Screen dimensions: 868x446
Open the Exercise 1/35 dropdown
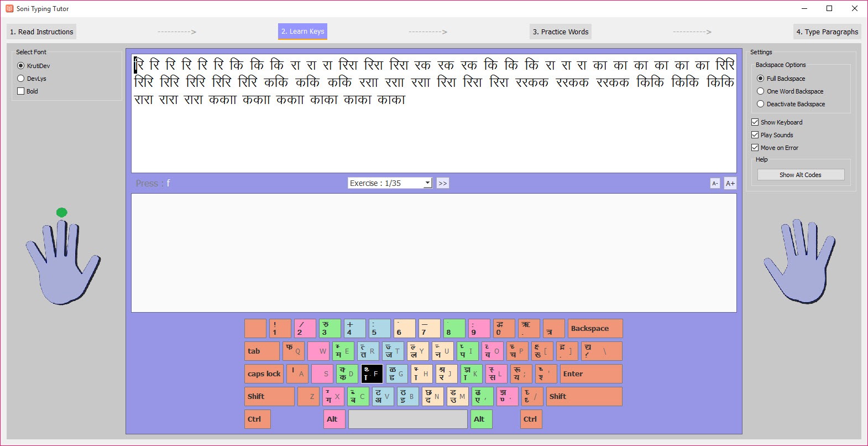(390, 183)
